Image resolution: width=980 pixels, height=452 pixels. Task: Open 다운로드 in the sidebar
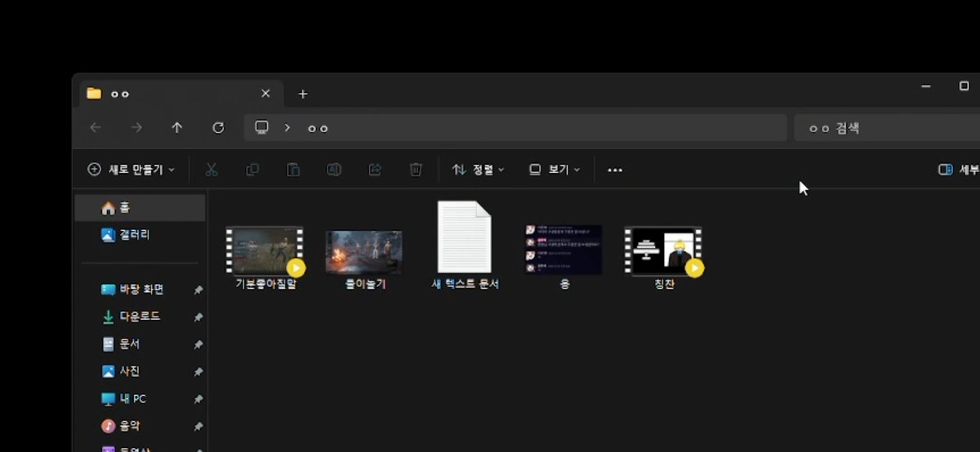[x=140, y=317]
